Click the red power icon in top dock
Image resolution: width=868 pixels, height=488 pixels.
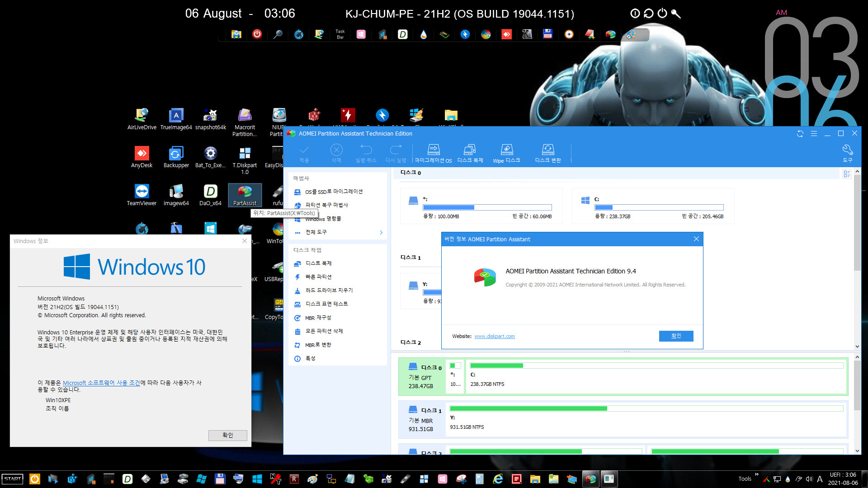click(x=257, y=34)
